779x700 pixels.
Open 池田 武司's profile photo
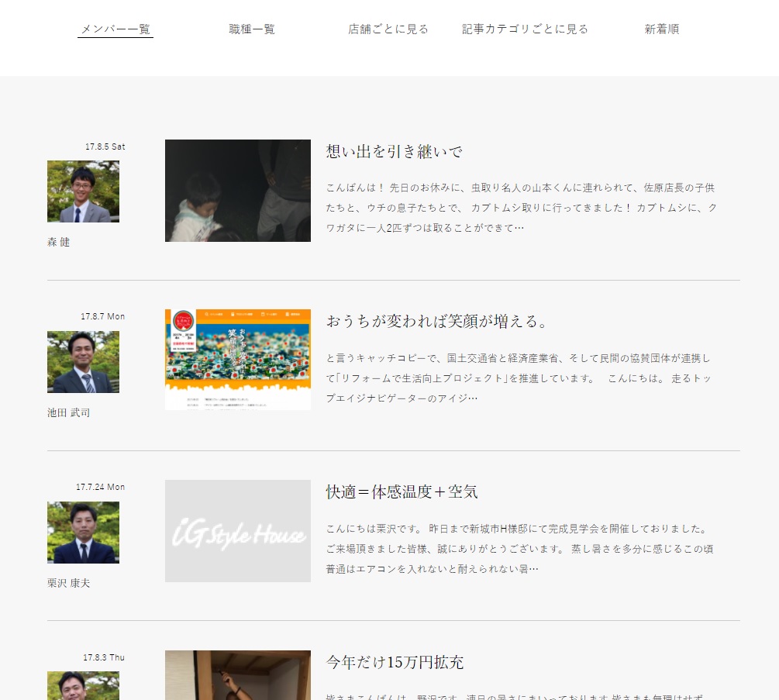coord(83,362)
